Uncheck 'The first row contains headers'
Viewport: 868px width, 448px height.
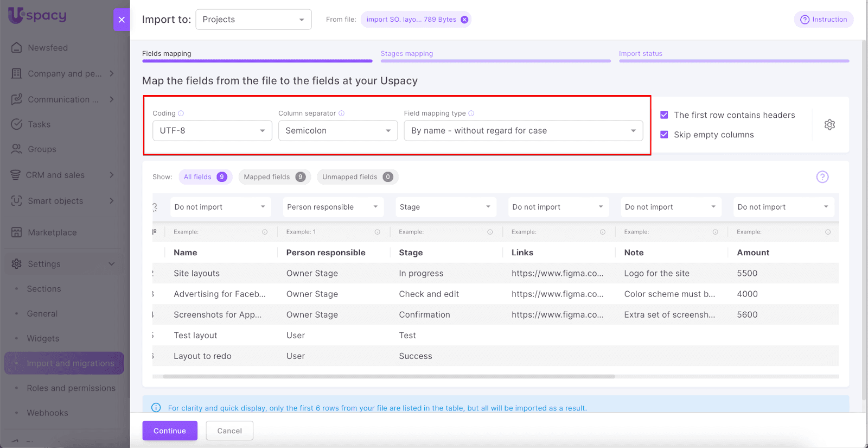coord(664,115)
